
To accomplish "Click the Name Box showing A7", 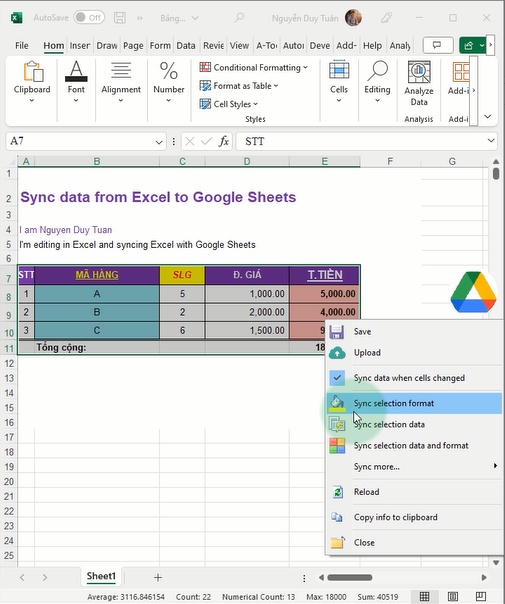I will coord(81,141).
